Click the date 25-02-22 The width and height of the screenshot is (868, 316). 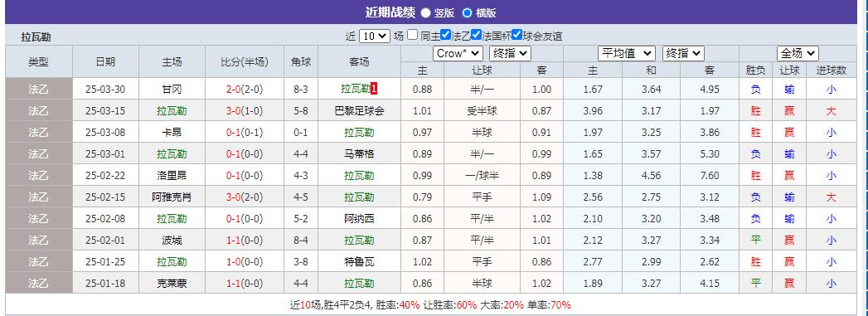pyautogui.click(x=105, y=176)
